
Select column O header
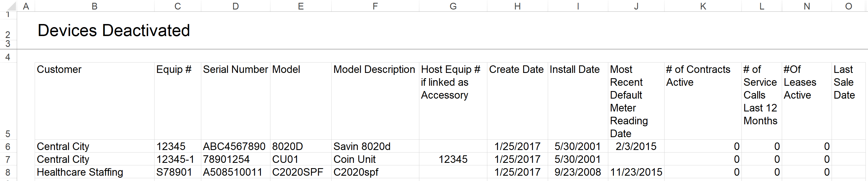point(849,6)
